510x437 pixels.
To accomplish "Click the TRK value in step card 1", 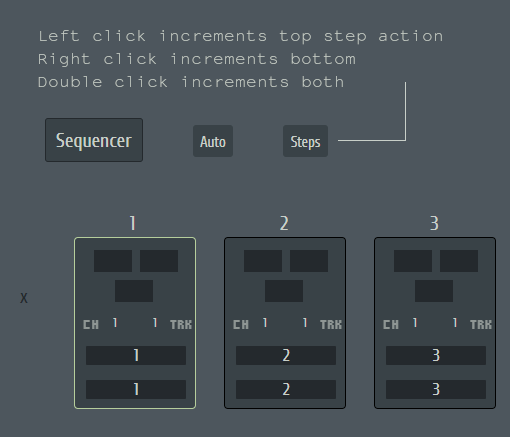I will click(155, 323).
